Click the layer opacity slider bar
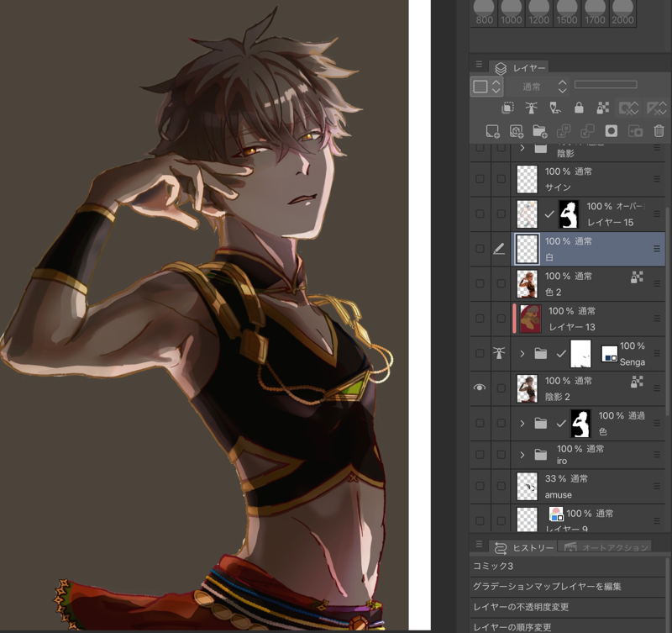Image resolution: width=672 pixels, height=633 pixels. coord(606,85)
